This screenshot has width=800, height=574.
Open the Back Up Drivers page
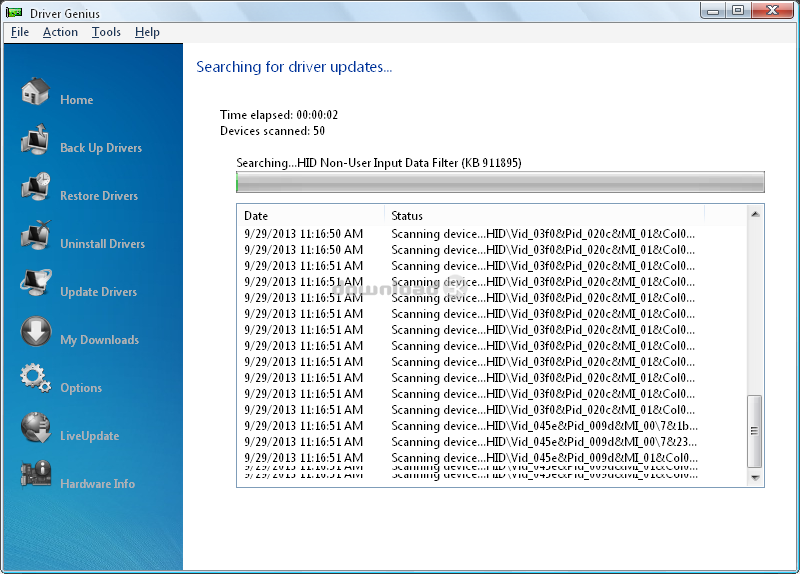pyautogui.click(x=101, y=148)
